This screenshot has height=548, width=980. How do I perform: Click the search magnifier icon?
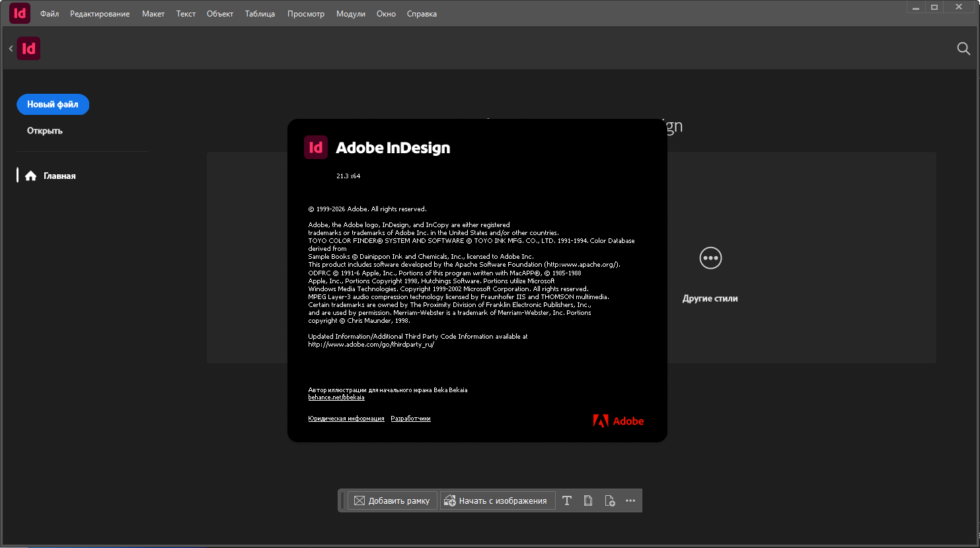(x=963, y=48)
